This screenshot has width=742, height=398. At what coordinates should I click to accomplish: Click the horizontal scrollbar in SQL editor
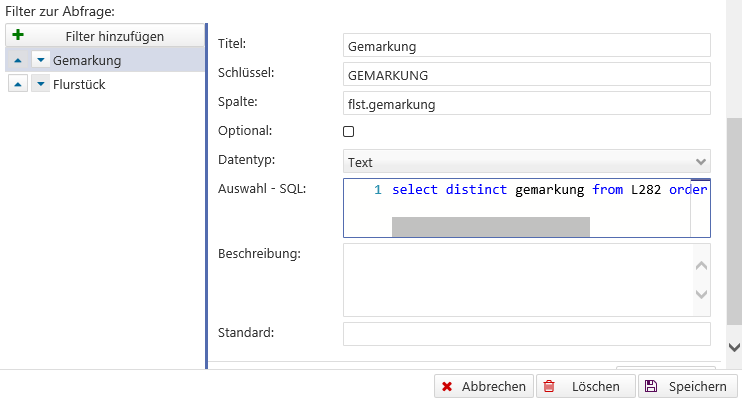(491, 227)
